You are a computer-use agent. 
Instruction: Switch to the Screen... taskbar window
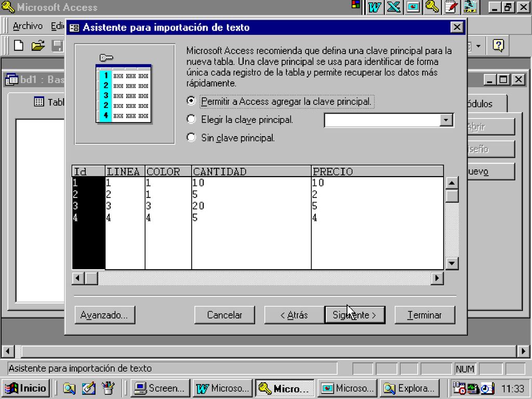pyautogui.click(x=160, y=388)
